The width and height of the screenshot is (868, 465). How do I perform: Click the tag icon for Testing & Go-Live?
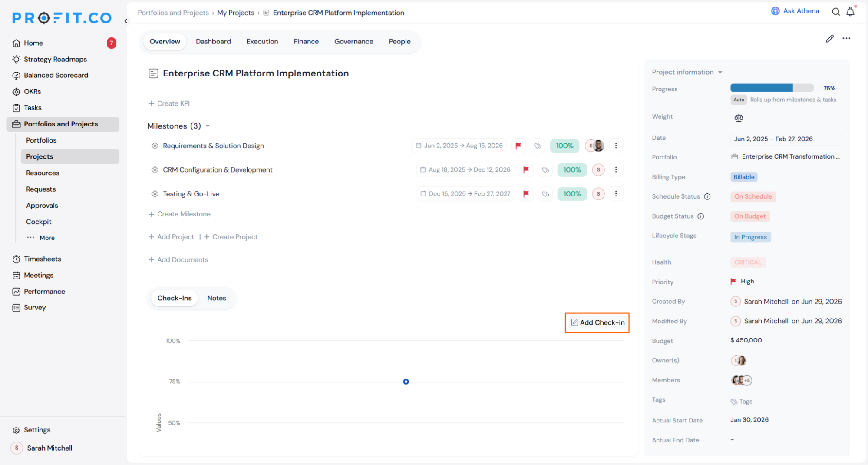545,194
